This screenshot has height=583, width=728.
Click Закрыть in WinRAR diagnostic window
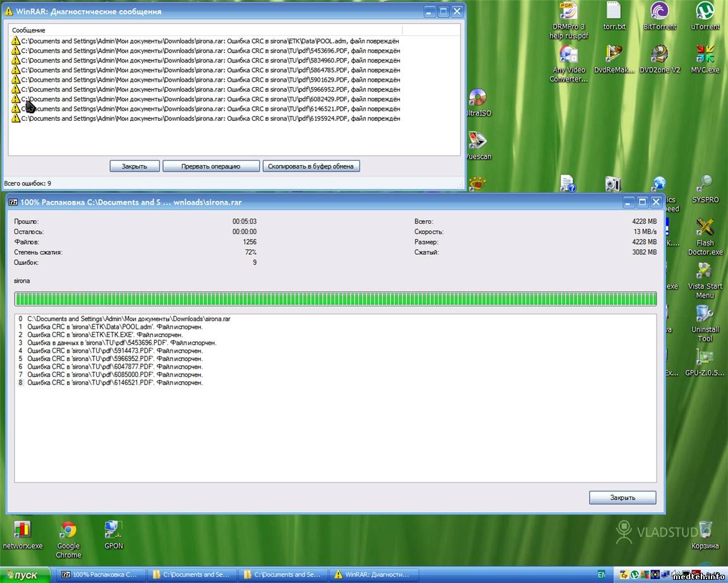(134, 166)
